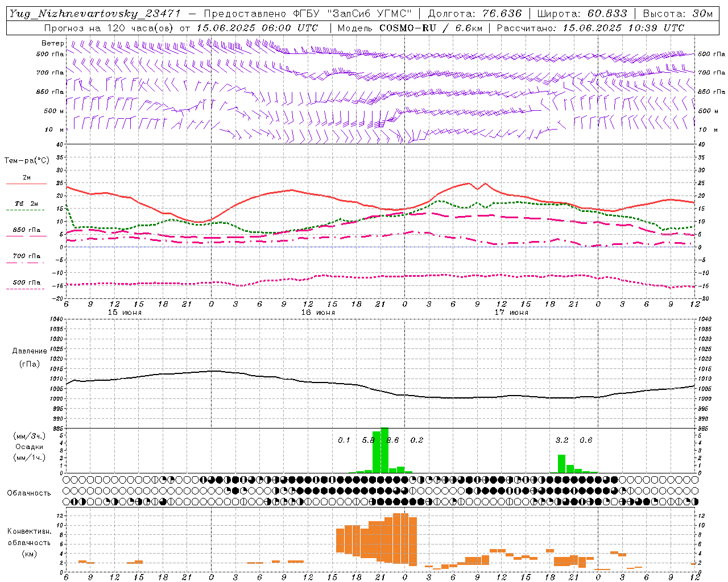
Task: Click the 10 м wind level label on the left
Action: coord(54,130)
